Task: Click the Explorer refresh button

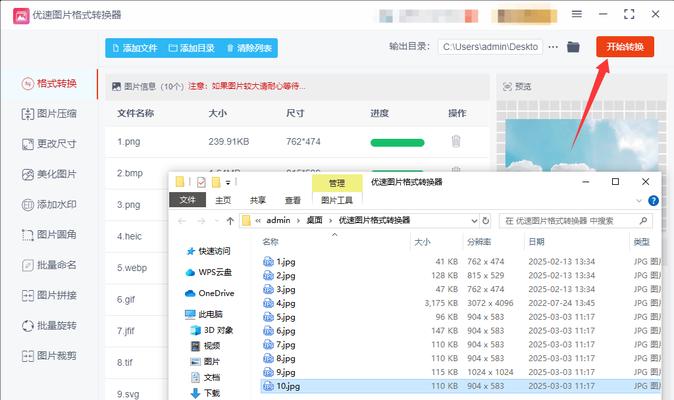Action: (486, 221)
